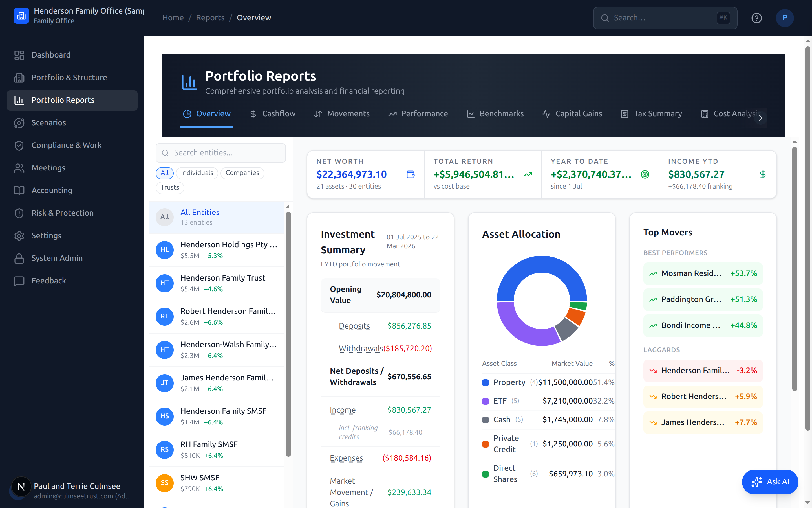This screenshot has height=508, width=812.
Task: Click the Portfolio & Structure icon
Action: click(19, 78)
